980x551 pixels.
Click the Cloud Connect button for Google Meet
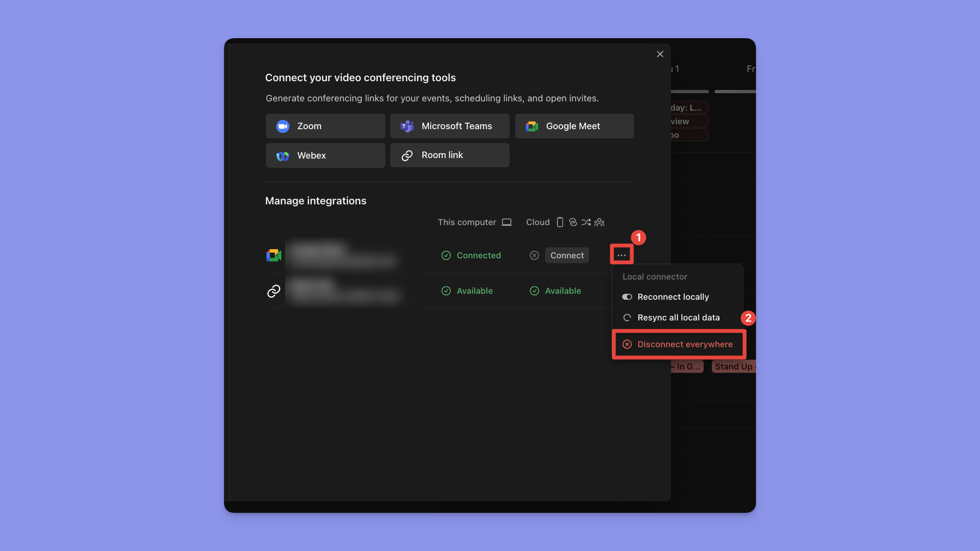click(x=567, y=255)
